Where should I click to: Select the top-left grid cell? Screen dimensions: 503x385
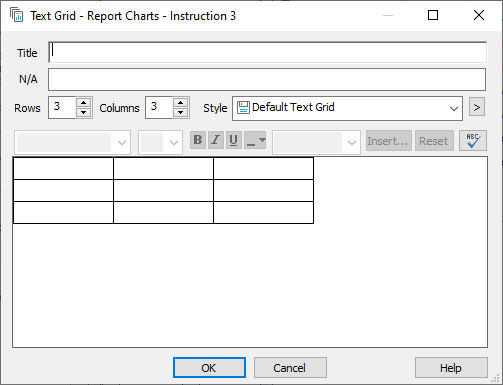coord(63,169)
